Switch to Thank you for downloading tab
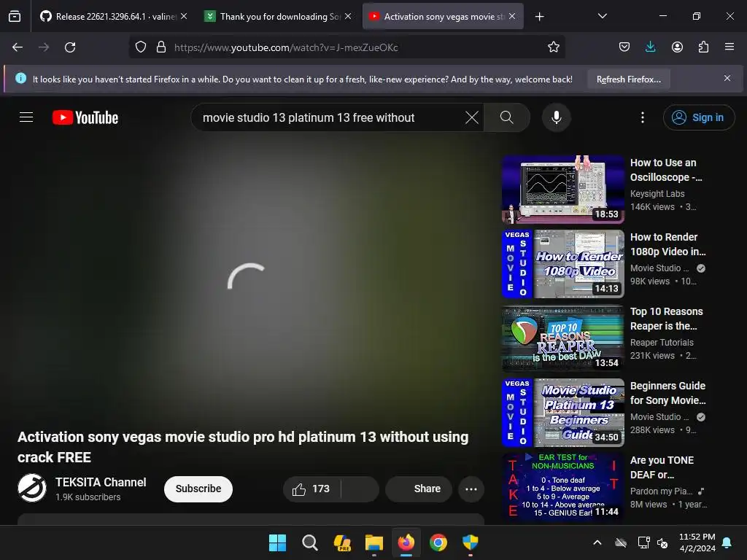The image size is (747, 560). 276,17
